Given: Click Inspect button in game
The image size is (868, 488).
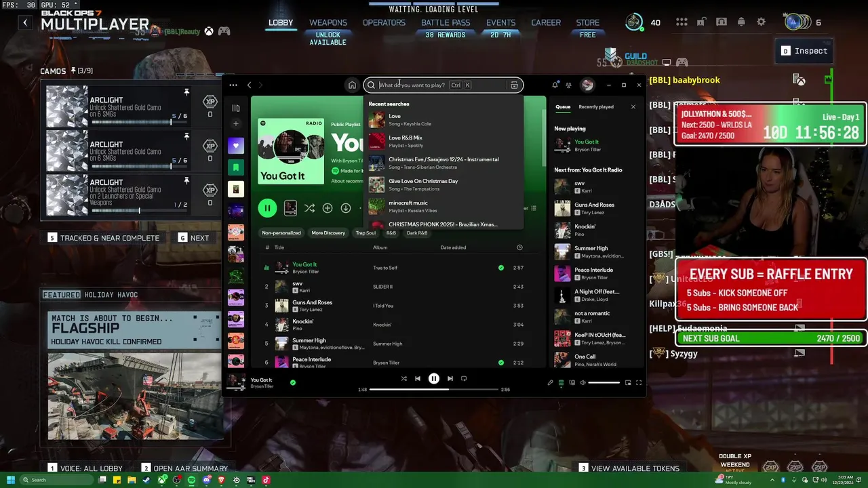Looking at the screenshot, I should tap(805, 51).
